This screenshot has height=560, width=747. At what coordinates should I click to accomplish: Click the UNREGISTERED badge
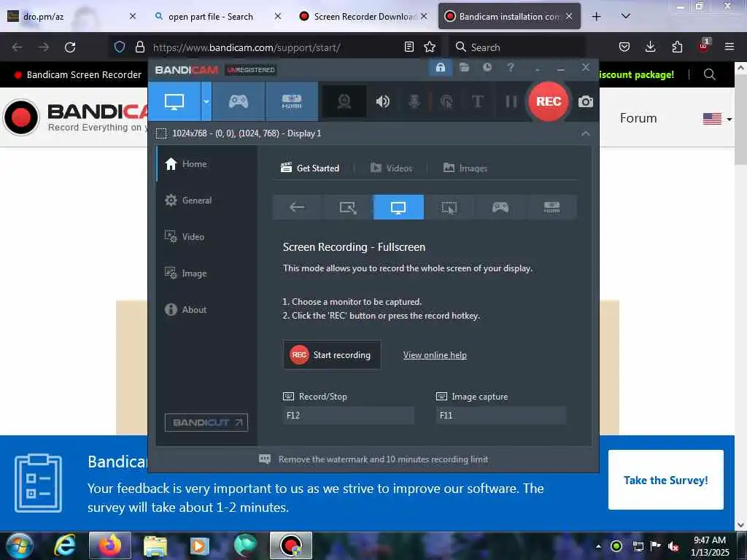(251, 70)
